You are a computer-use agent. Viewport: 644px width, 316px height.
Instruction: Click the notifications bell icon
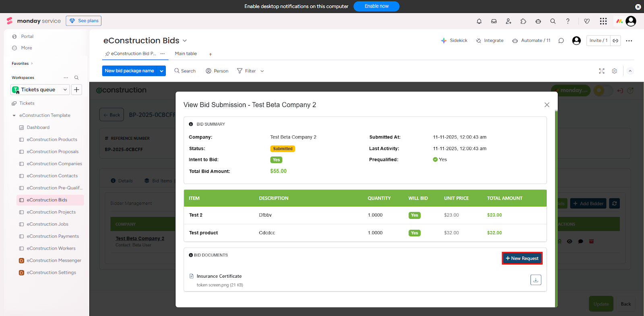479,21
